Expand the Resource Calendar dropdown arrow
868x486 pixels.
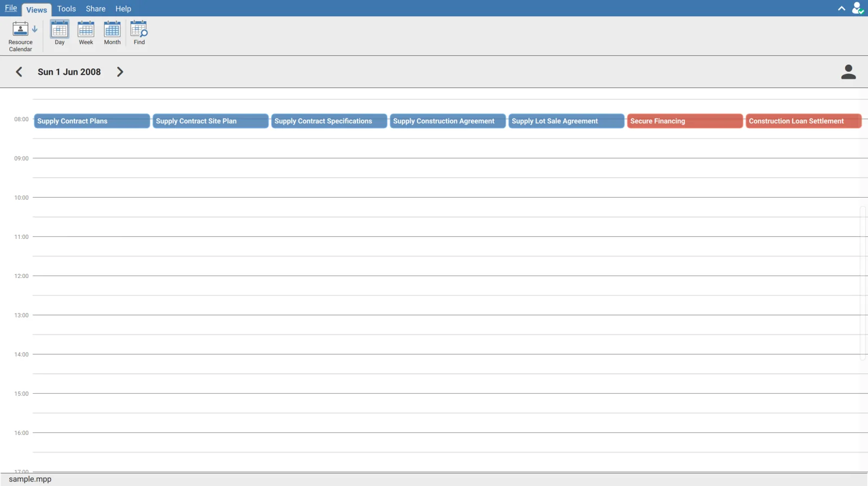tap(35, 29)
